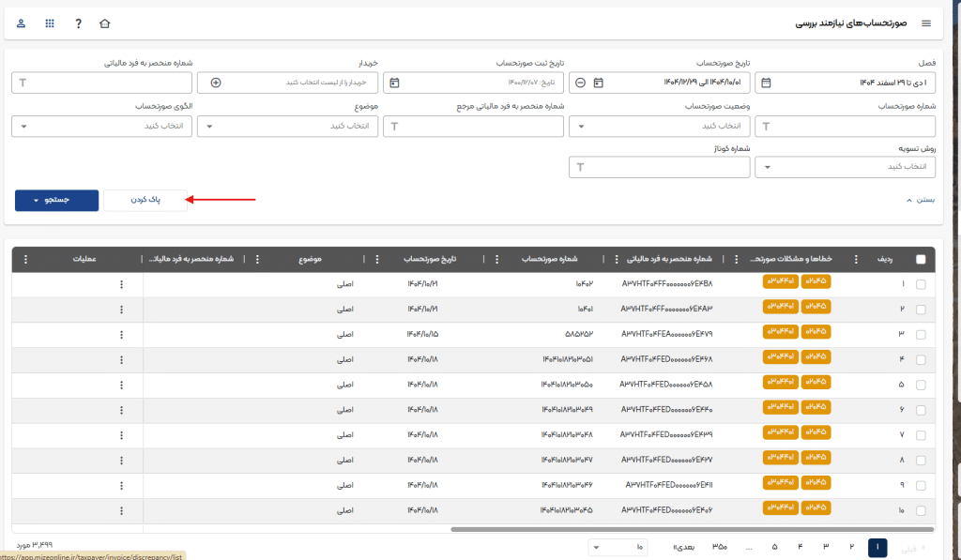Select the checkbox for row 7
961x560 pixels.
[x=921, y=435]
